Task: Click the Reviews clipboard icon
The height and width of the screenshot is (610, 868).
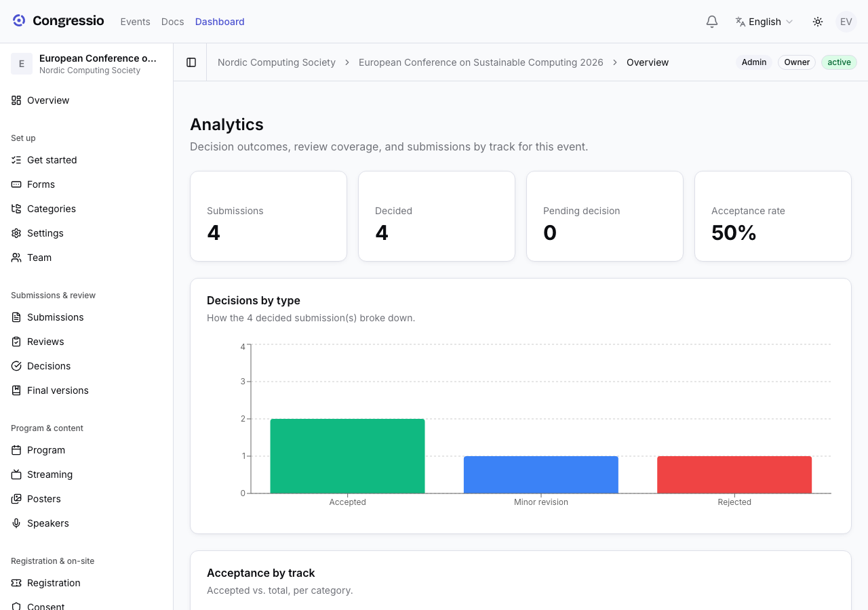Action: tap(16, 342)
